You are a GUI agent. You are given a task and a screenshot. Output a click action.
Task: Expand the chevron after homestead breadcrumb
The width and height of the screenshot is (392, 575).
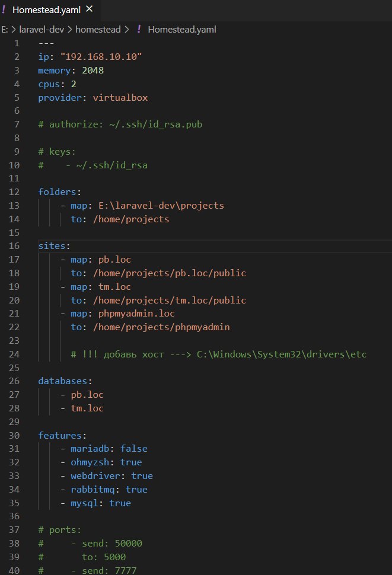127,30
